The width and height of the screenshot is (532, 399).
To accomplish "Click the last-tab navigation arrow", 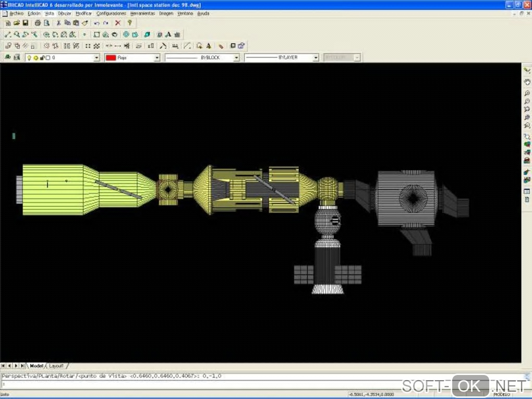I will 22,366.
